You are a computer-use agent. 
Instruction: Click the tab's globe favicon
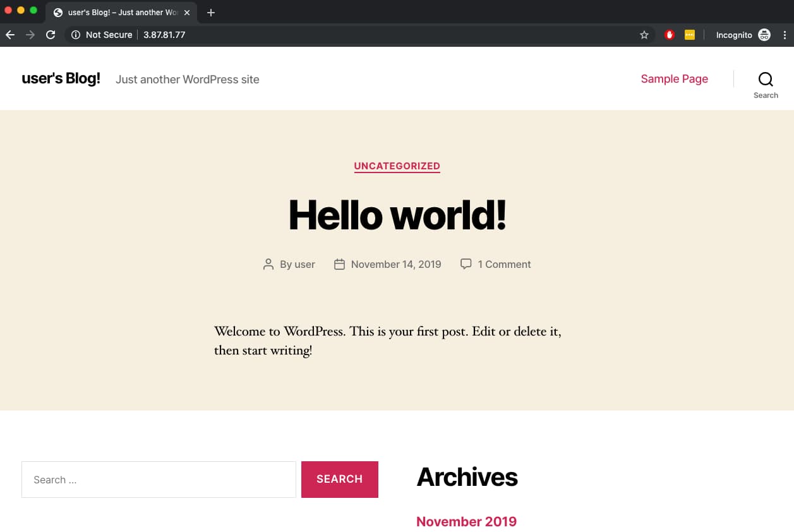pyautogui.click(x=58, y=13)
